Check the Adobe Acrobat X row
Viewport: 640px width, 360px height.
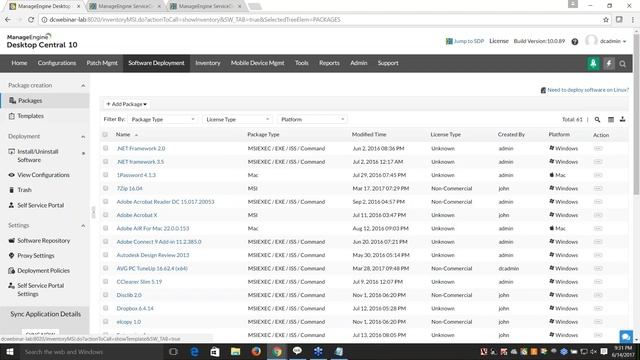click(105, 215)
